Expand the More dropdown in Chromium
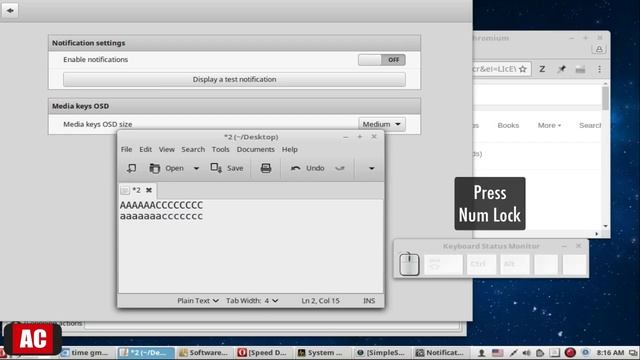Viewport: 640px width, 360px height. [549, 125]
